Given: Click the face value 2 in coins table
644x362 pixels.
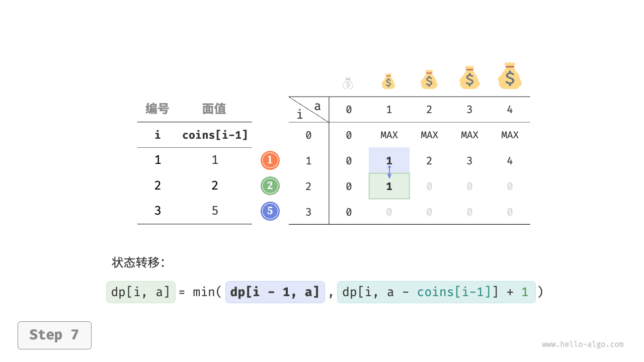Looking at the screenshot, I should coord(215,186).
